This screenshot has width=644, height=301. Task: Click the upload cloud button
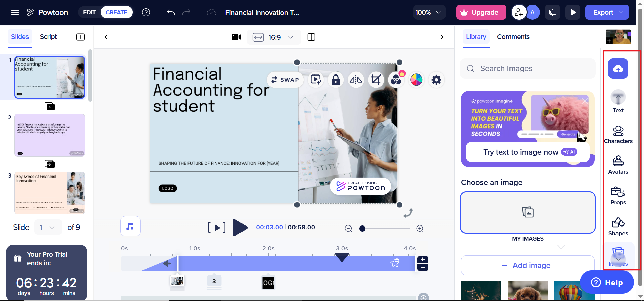[x=618, y=68]
